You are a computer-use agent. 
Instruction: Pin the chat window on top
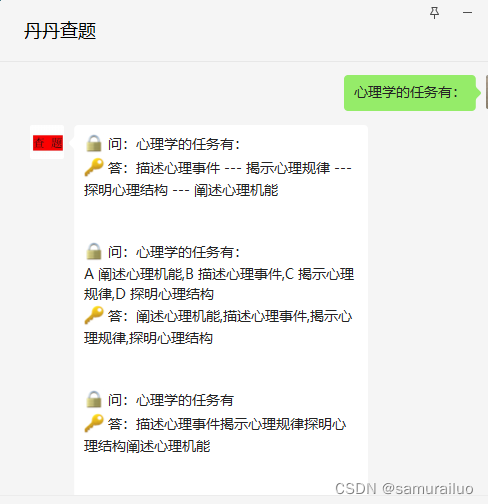coord(434,13)
